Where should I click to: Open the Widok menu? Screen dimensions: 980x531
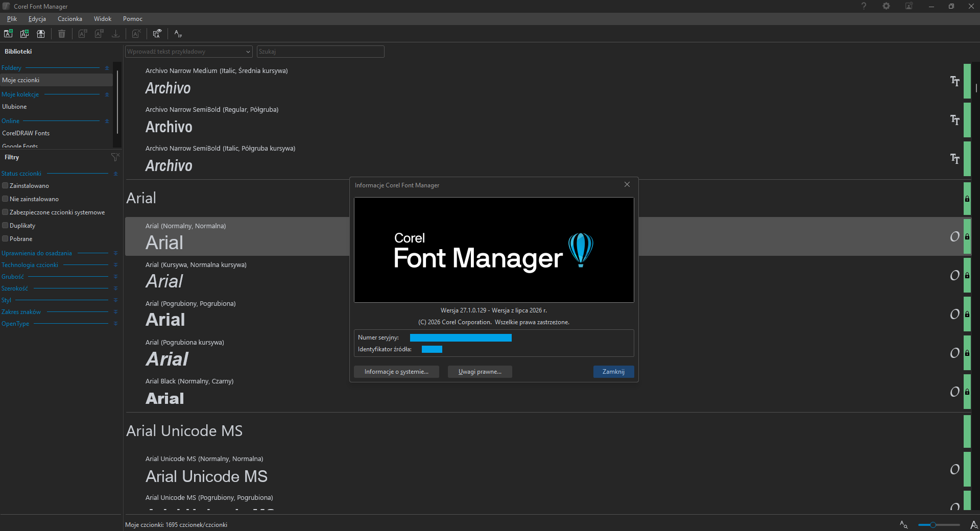[x=103, y=19]
